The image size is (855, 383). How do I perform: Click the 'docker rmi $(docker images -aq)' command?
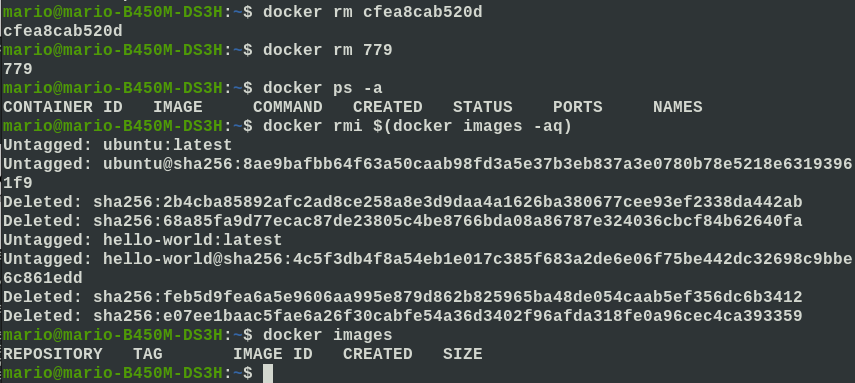pyautogui.click(x=417, y=127)
